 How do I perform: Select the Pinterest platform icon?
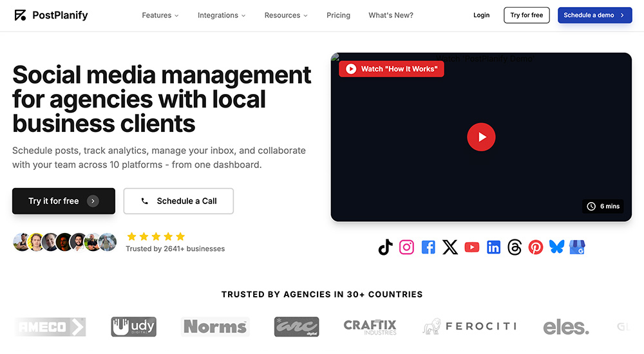[536, 247]
